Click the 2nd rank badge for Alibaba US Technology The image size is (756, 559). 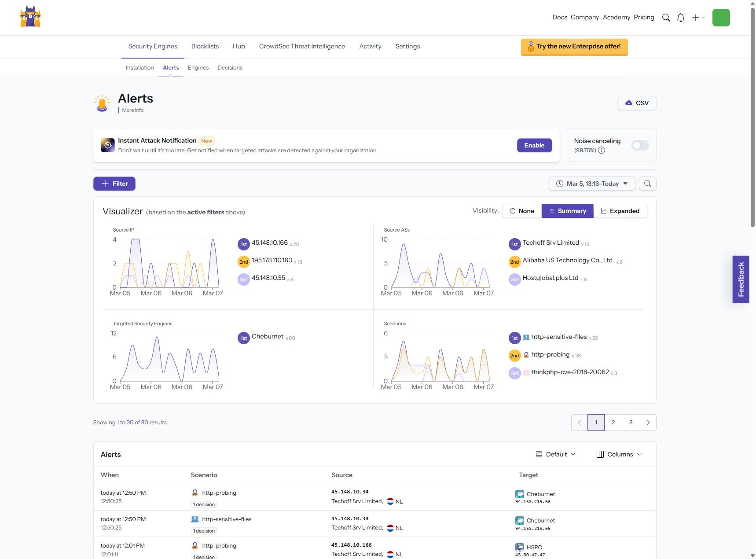click(x=515, y=262)
